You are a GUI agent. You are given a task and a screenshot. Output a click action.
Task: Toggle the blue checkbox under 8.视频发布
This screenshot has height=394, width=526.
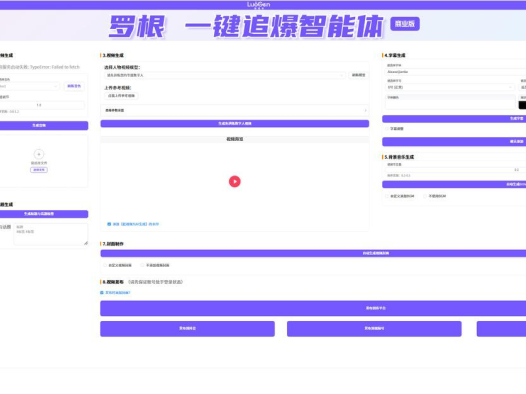coord(102,293)
